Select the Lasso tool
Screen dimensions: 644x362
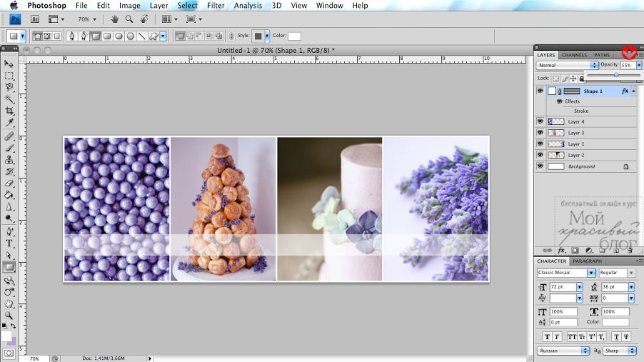click(x=9, y=87)
